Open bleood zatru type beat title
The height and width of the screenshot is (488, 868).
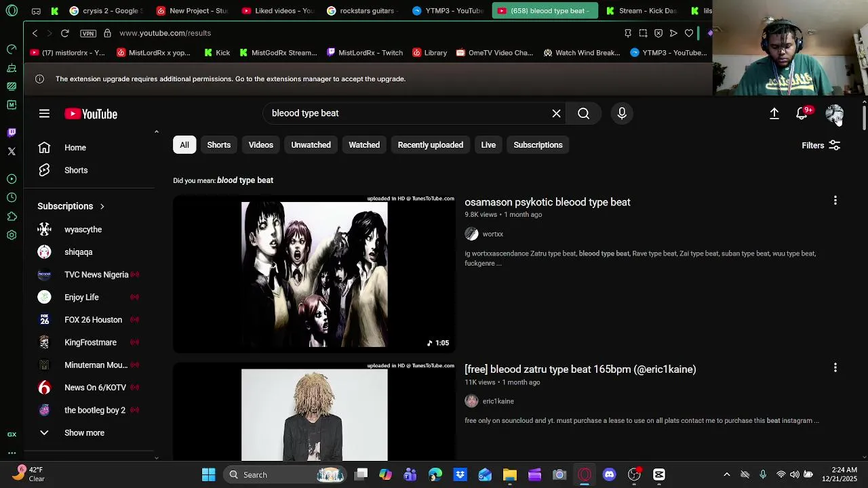580,369
